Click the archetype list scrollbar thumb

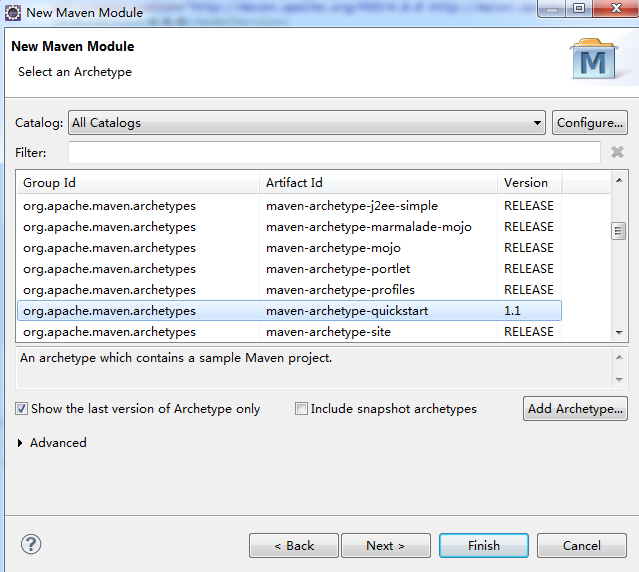(x=619, y=231)
